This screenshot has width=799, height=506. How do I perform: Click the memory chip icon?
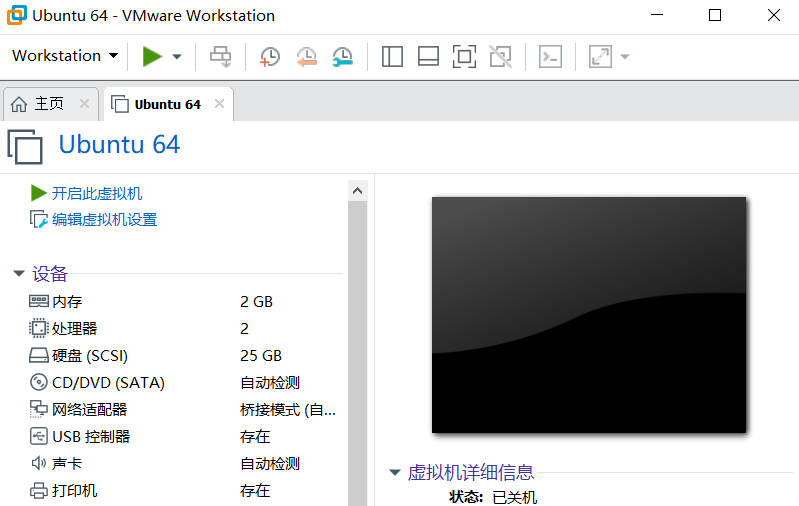click(39, 301)
